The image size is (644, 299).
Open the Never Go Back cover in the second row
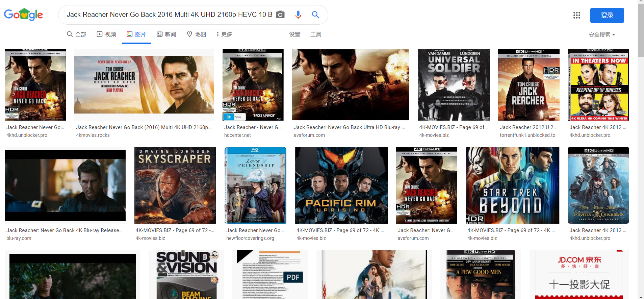click(x=427, y=185)
